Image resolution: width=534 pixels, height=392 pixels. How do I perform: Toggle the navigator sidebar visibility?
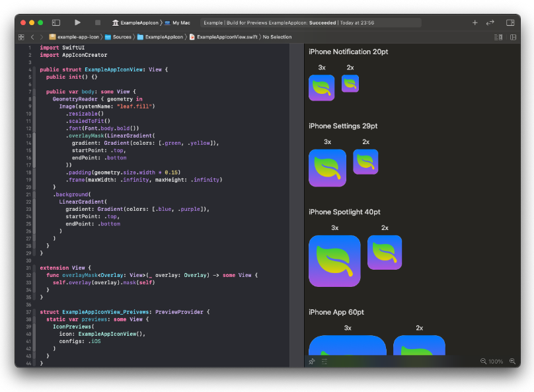coord(56,22)
